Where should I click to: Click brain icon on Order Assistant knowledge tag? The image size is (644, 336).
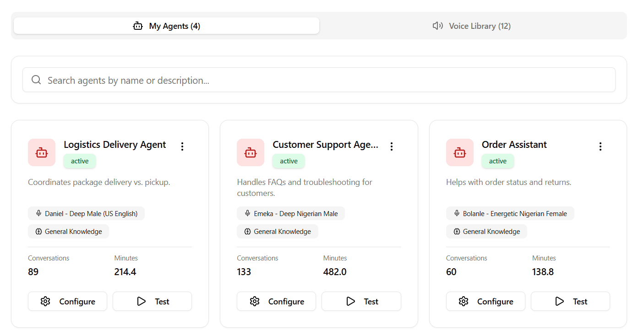click(457, 232)
